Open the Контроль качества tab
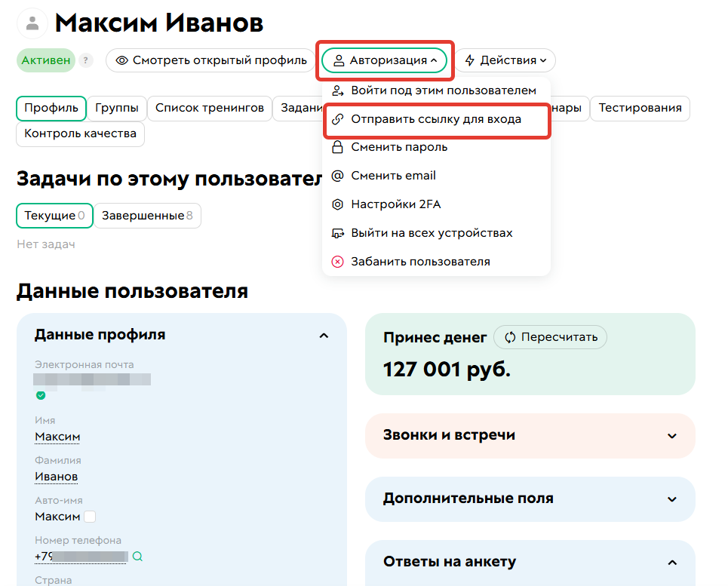728x586 pixels. pyautogui.click(x=80, y=135)
